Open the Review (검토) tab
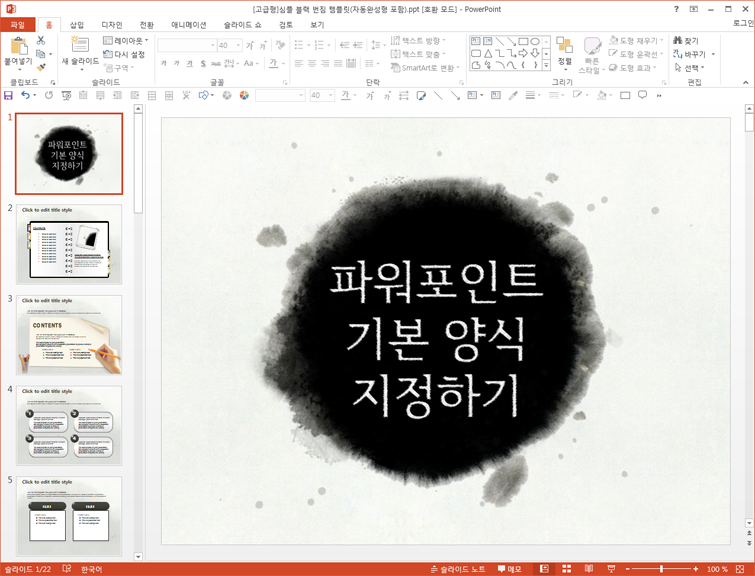 (x=286, y=25)
